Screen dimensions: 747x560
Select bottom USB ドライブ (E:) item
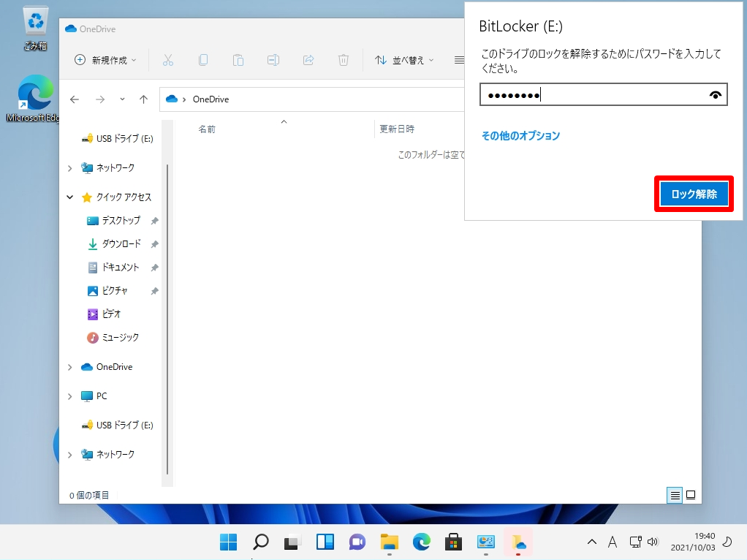pyautogui.click(x=117, y=425)
